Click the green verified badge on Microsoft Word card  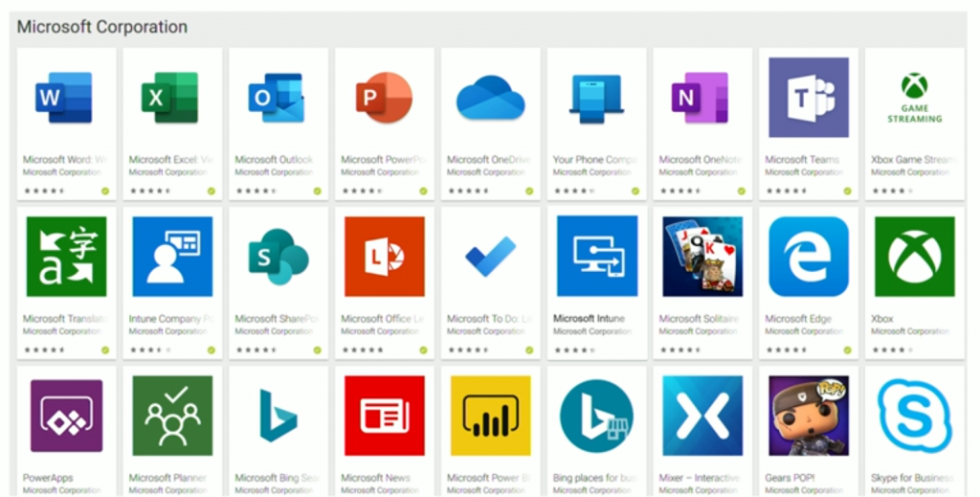tap(105, 191)
